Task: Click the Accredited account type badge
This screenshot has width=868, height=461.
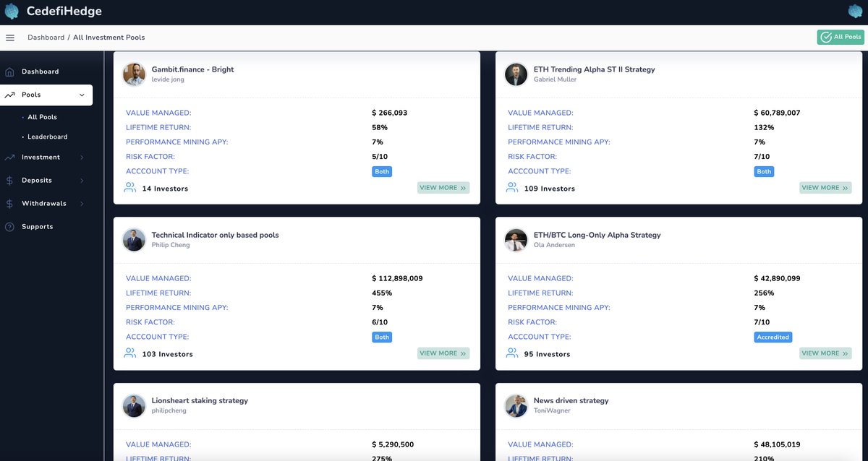Action: pos(773,337)
